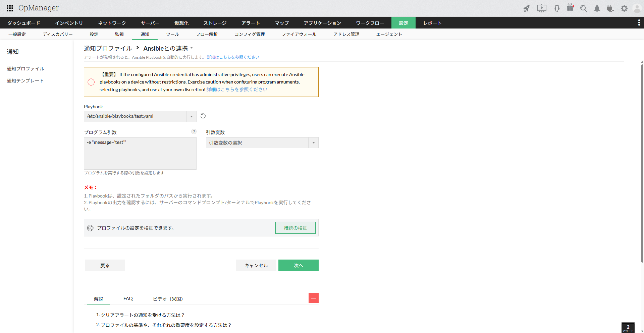The width and height of the screenshot is (644, 333).
Task: Open the 設定 submenu tab beside ディスカバリー
Action: click(94, 34)
